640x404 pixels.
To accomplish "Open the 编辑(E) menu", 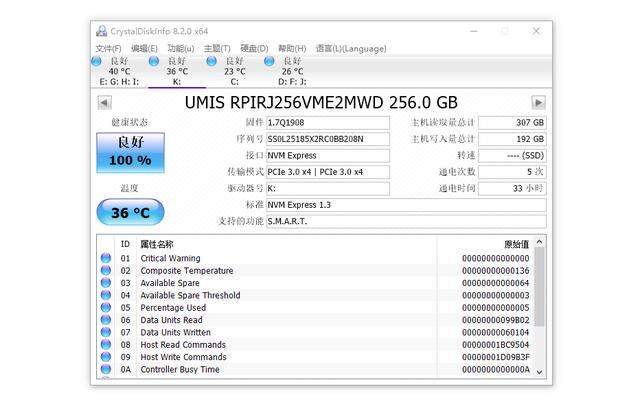I will (144, 49).
